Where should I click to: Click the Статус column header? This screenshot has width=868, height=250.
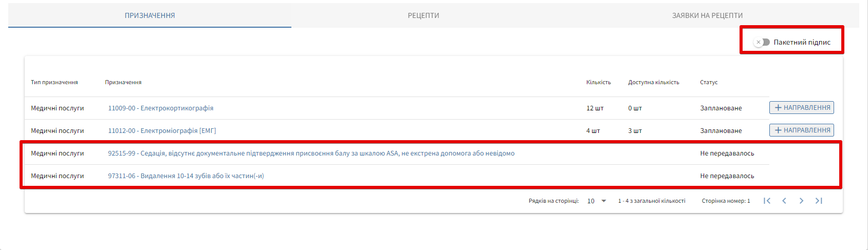click(x=709, y=82)
